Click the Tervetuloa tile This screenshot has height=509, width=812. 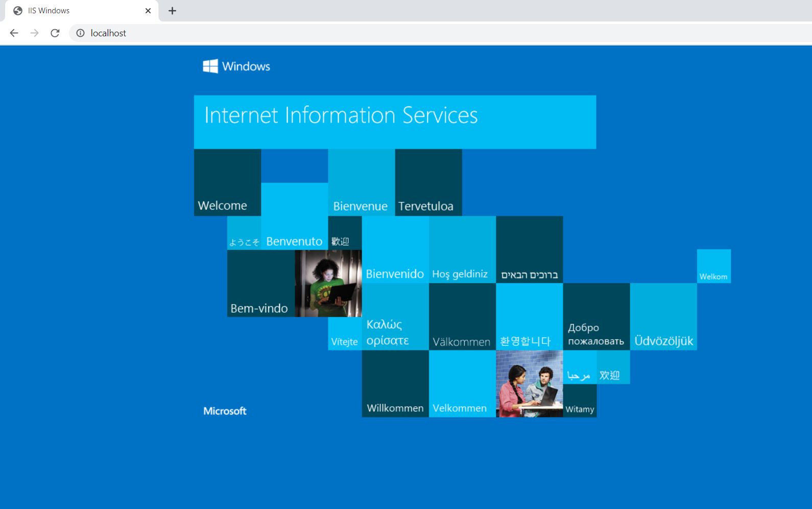tap(428, 182)
